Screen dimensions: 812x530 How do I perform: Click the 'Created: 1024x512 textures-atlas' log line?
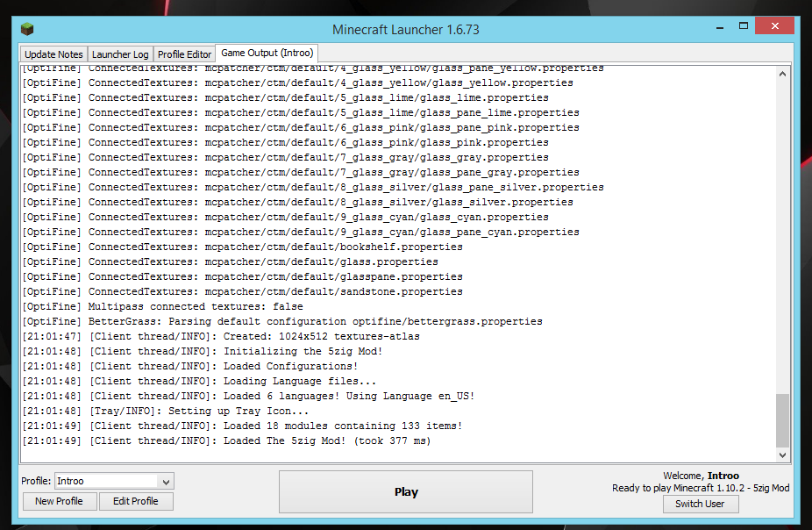pyautogui.click(x=221, y=336)
